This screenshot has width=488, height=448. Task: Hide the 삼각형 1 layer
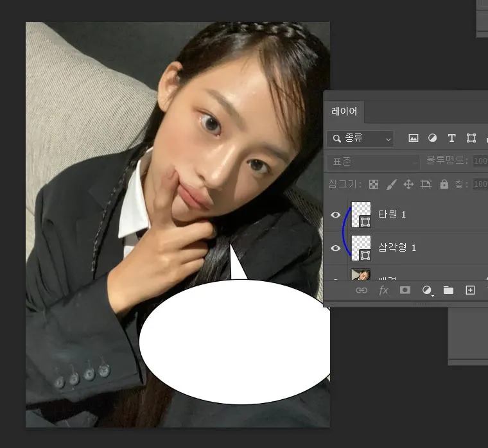pyautogui.click(x=335, y=248)
